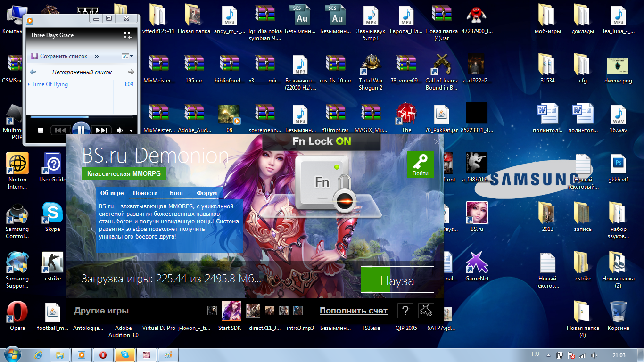Screen dimensions: 644x362
Task: Open the Корзина recycle bin
Action: [x=618, y=316]
